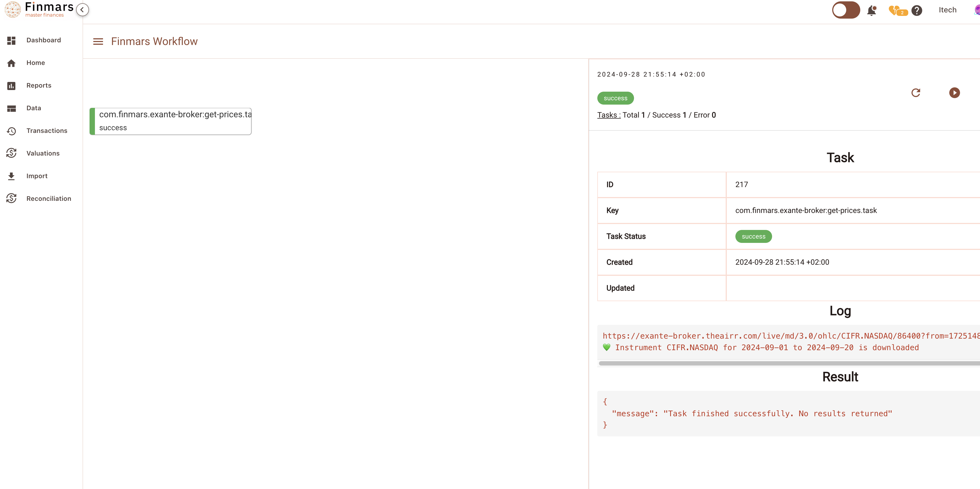Click the Reconciliation dollar-cycle icon
980x489 pixels.
(x=11, y=198)
